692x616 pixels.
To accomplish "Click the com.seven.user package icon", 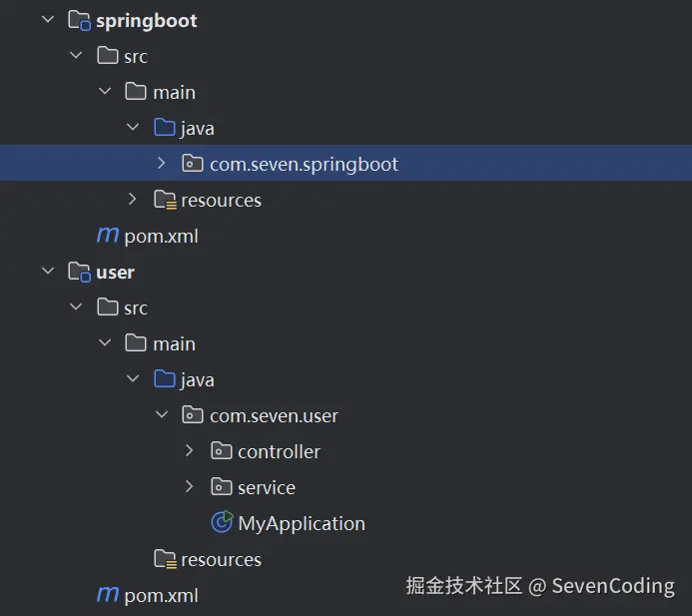I will point(193,415).
